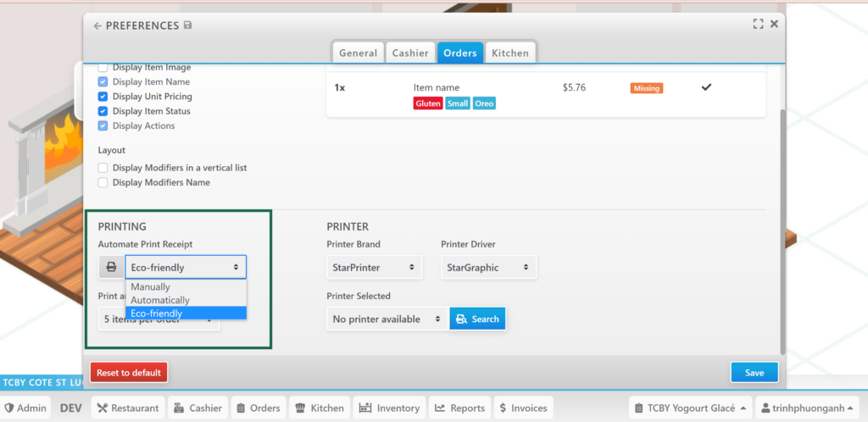Click the Search printer button
This screenshot has width=868, height=422.
(x=477, y=319)
